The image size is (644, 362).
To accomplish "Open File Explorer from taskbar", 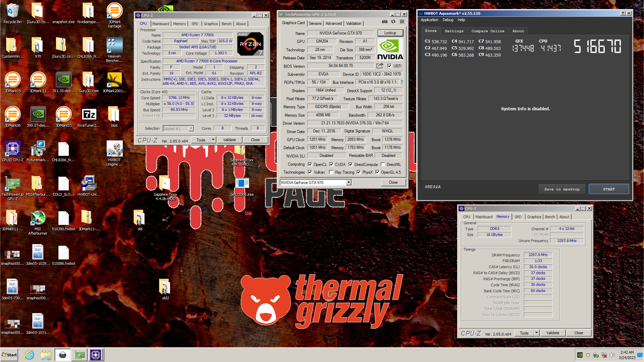I will [x=46, y=355].
